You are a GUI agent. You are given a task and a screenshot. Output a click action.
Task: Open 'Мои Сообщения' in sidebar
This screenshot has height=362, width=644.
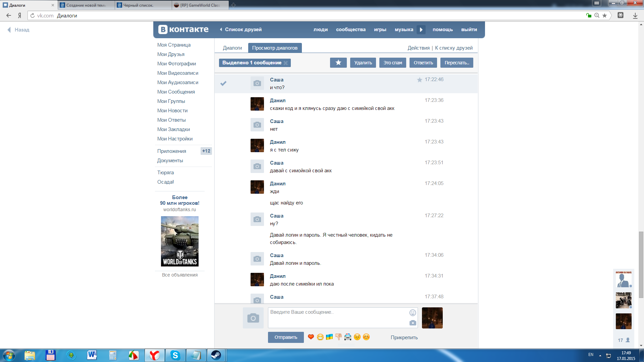click(176, 92)
